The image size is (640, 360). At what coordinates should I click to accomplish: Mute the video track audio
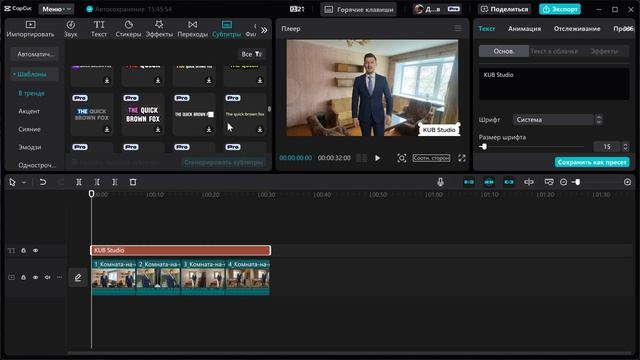click(x=47, y=277)
